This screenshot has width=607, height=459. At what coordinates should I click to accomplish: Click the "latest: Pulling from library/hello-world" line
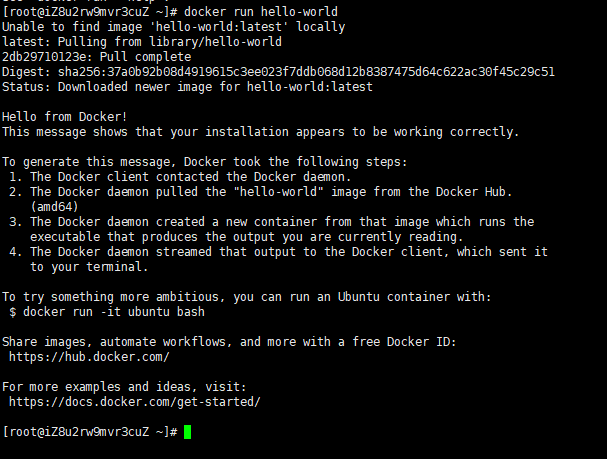point(142,41)
